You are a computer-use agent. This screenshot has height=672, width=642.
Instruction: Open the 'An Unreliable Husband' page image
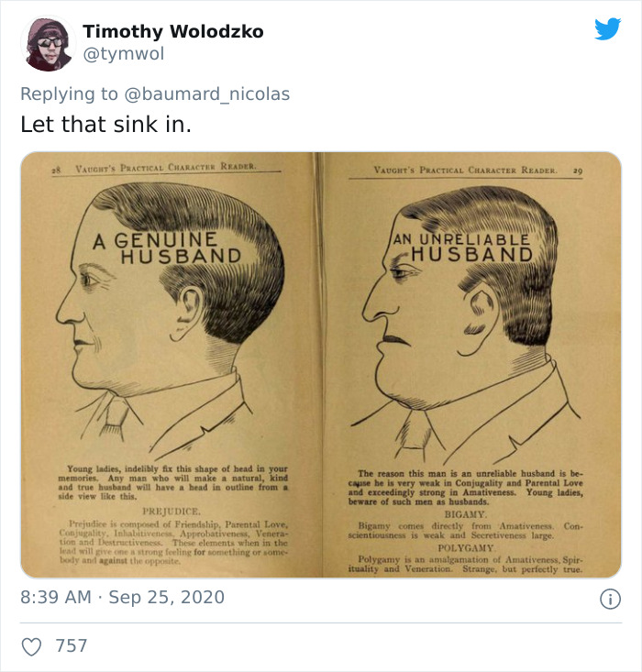click(470, 364)
